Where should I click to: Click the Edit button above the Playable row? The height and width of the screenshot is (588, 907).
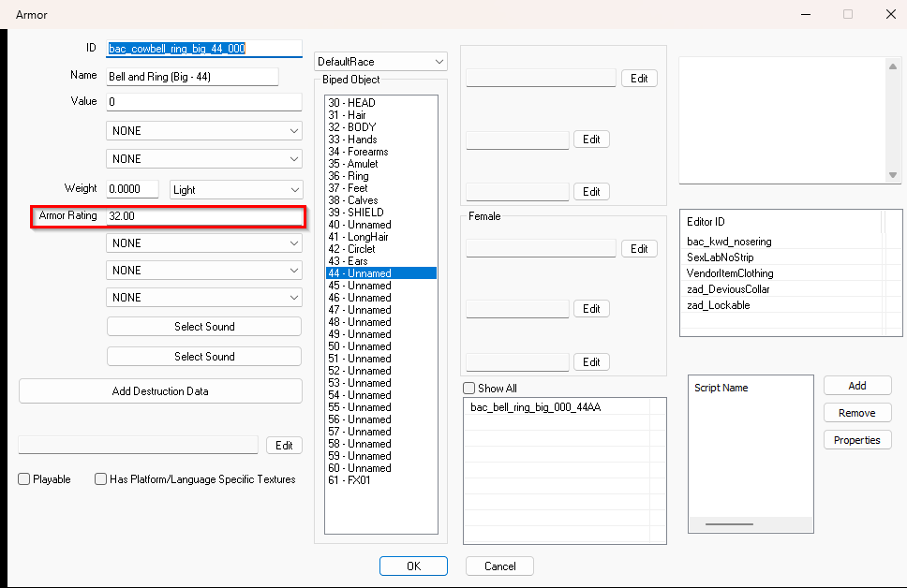[x=284, y=445]
